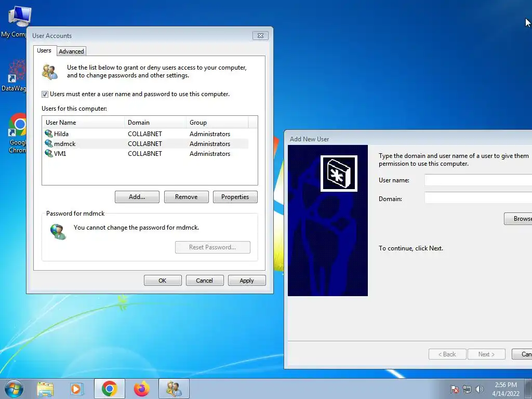Click Administrators group cell for mdmck

210,143
